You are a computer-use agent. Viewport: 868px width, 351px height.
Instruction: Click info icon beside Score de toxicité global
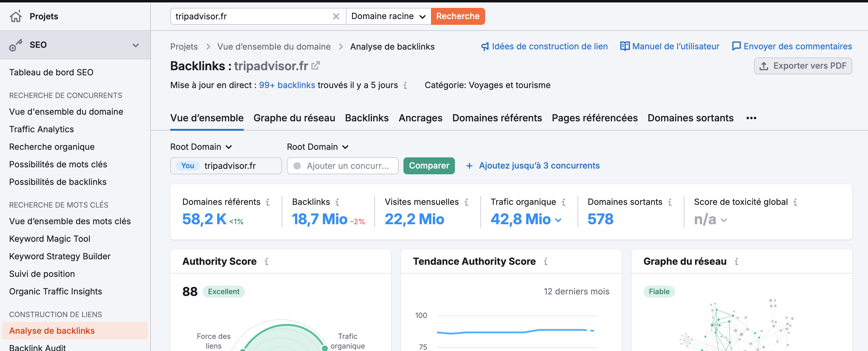click(x=795, y=202)
